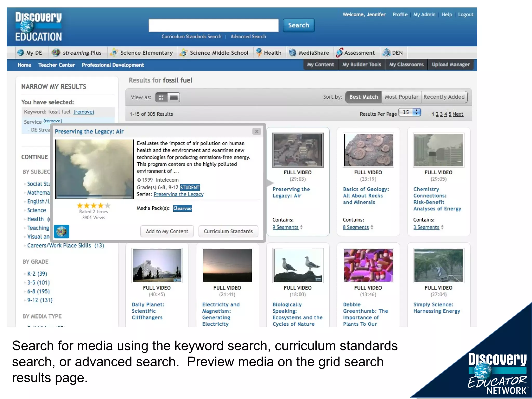Open Debbie Greenthumb pills thumbnail
This screenshot has width=532, height=399.
pos(368,265)
